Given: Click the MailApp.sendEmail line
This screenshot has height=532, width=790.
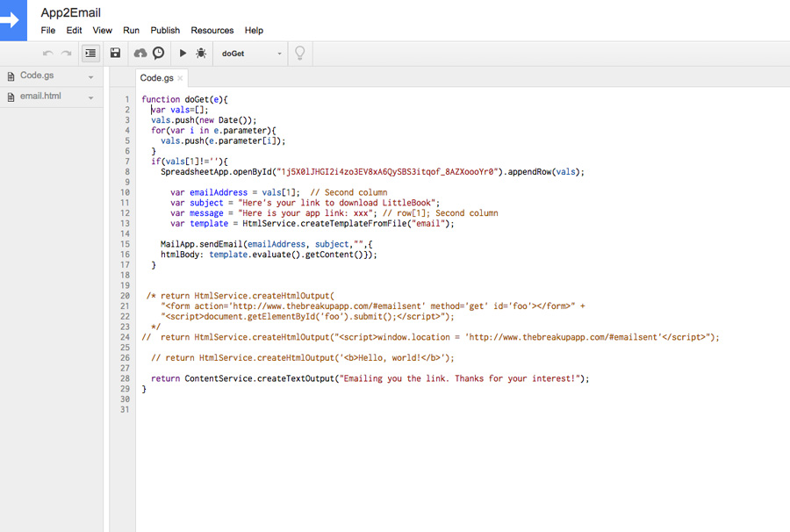Looking at the screenshot, I should point(267,244).
